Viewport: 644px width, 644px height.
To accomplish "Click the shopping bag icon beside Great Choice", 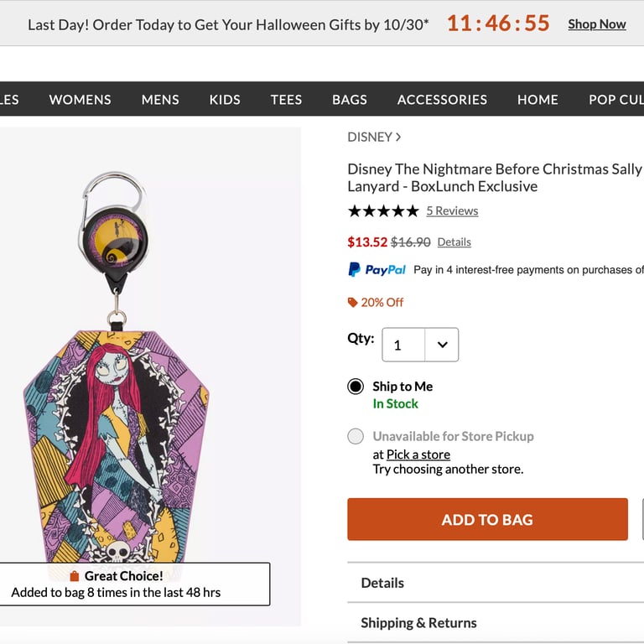I will [x=75, y=576].
